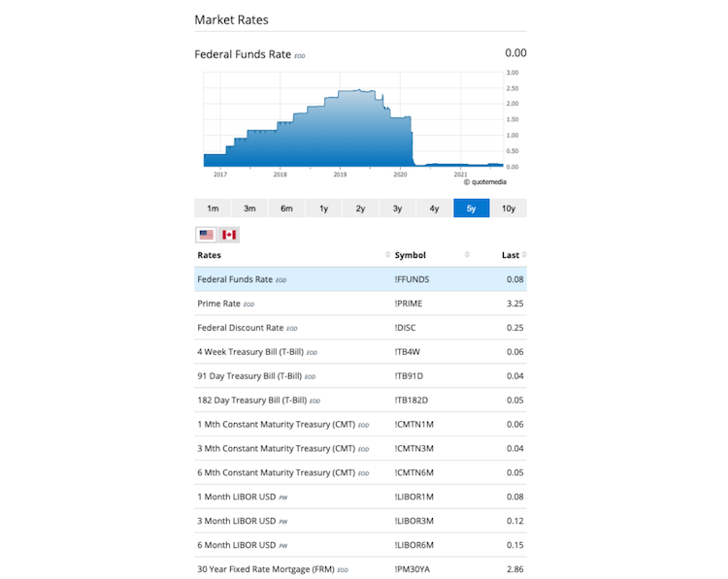Select the Prime Rate row
Screen dimensions: 728x579
tap(360, 304)
